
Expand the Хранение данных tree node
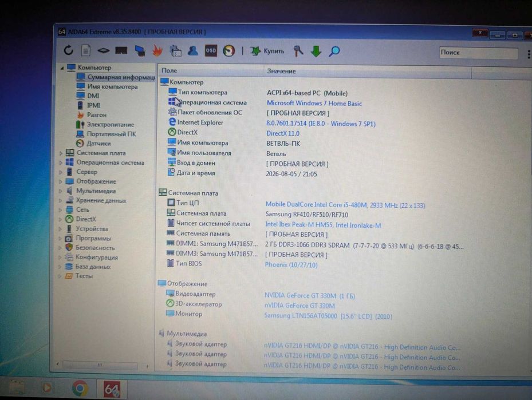60,201
